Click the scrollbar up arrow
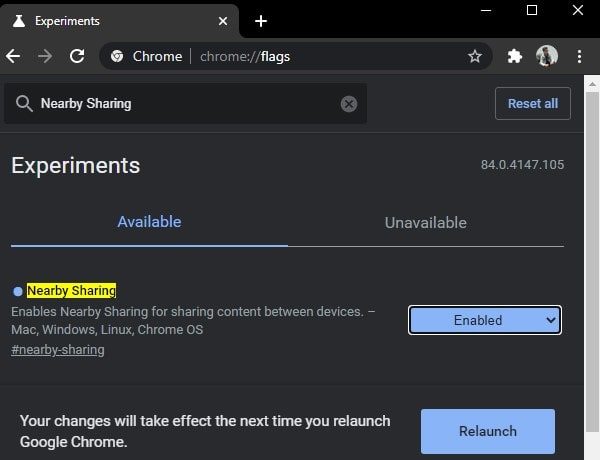Image resolution: width=600 pixels, height=460 pixels. tap(592, 84)
